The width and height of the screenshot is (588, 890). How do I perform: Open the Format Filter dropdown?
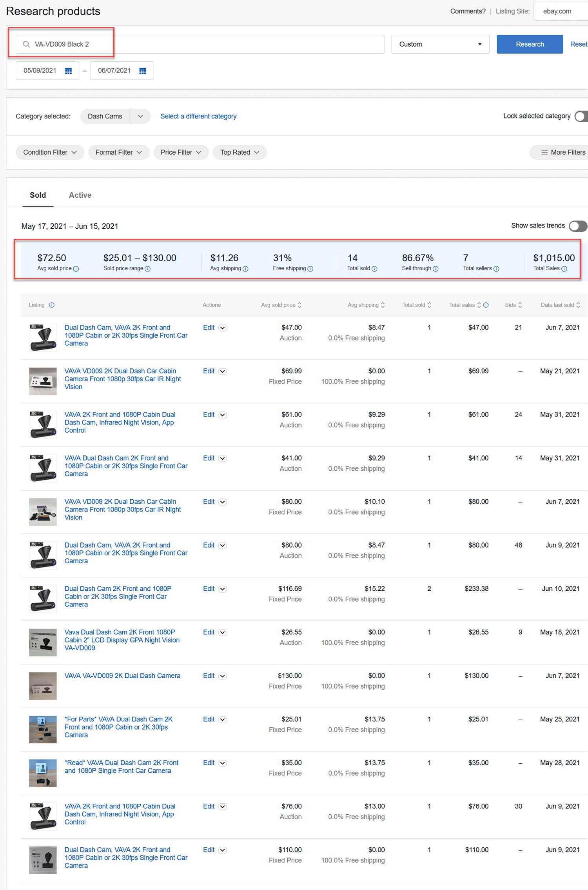pos(119,153)
